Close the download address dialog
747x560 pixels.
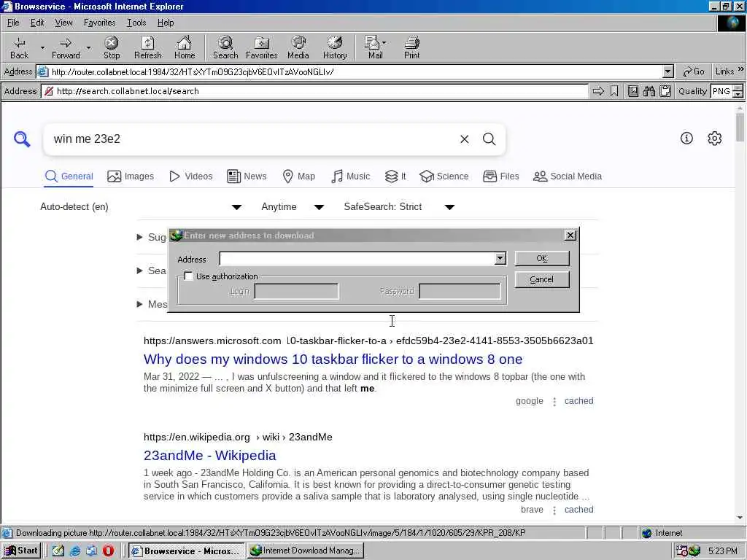(x=570, y=236)
